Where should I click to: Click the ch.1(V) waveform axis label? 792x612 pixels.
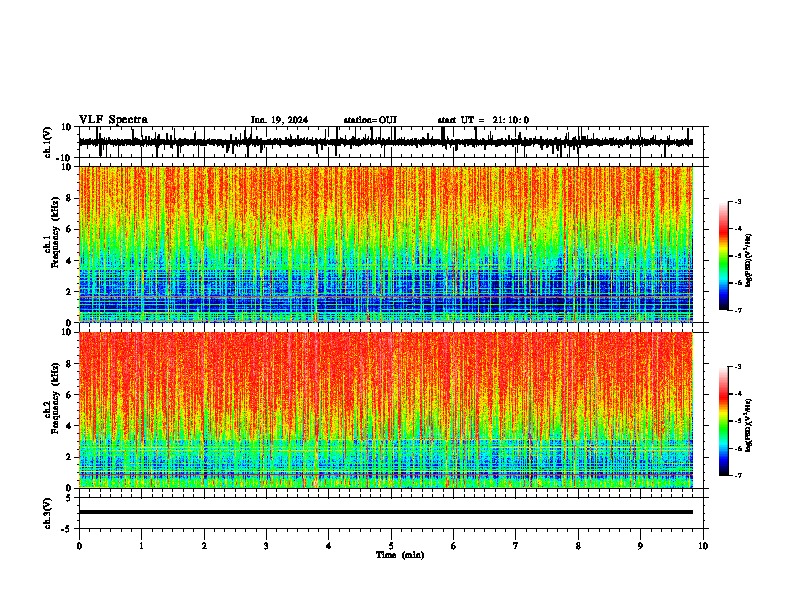coord(48,142)
